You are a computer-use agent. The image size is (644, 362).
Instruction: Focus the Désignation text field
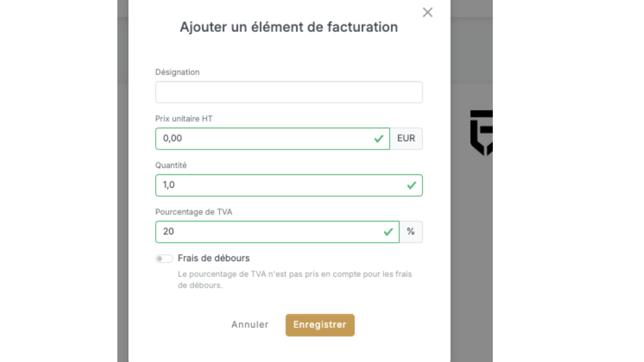288,92
